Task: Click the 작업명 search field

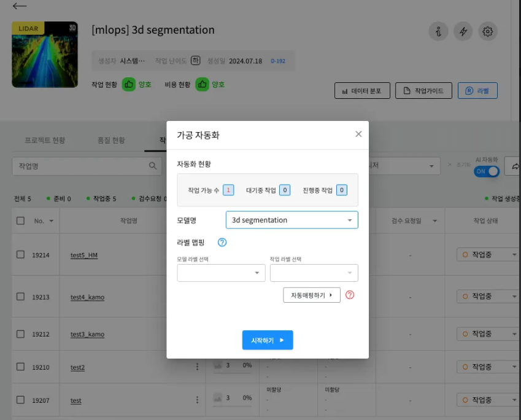Action: tap(87, 166)
